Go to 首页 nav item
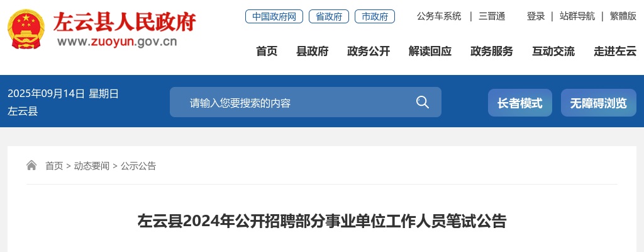 (x=267, y=52)
